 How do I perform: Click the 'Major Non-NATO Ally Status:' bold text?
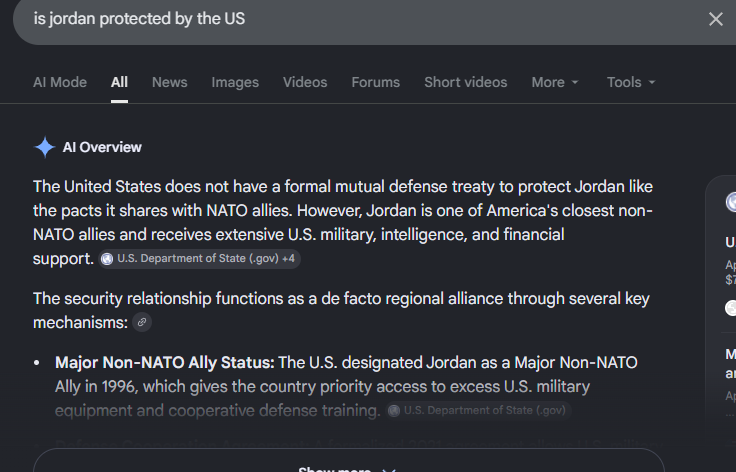(x=165, y=363)
